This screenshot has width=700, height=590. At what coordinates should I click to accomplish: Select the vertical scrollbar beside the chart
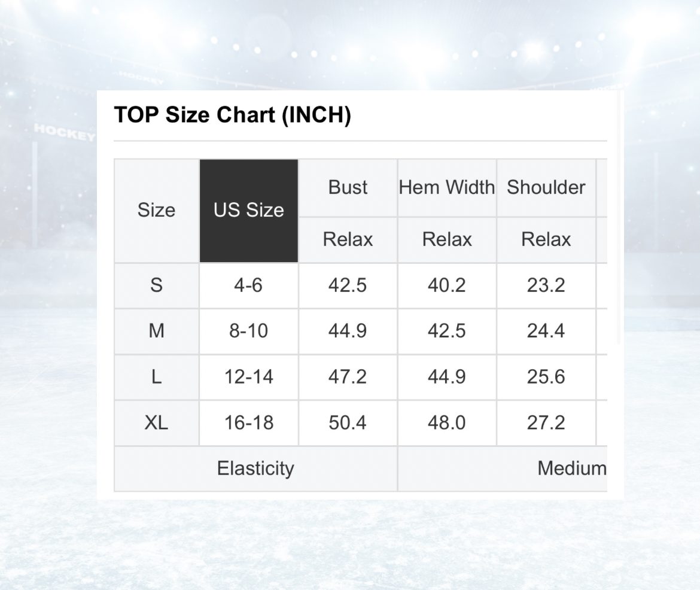619,218
